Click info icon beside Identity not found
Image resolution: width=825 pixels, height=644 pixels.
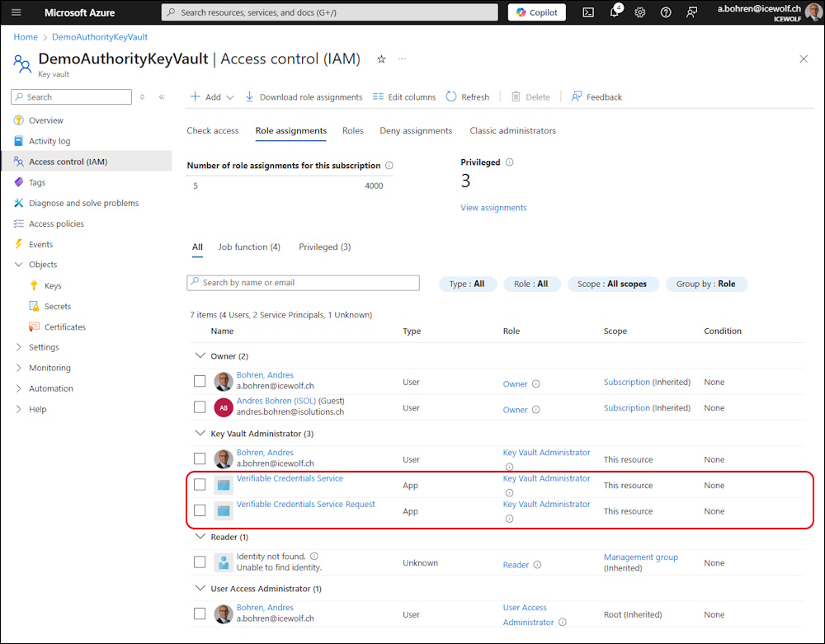[x=314, y=557]
